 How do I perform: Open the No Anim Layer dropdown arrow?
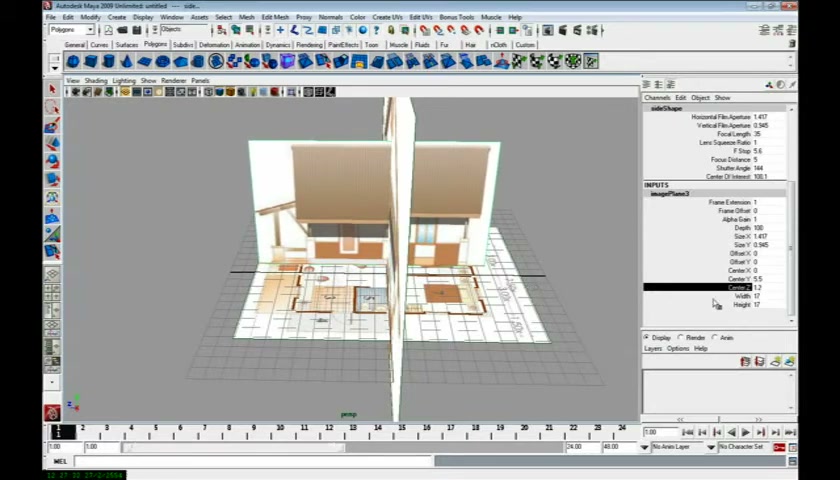tap(644, 447)
